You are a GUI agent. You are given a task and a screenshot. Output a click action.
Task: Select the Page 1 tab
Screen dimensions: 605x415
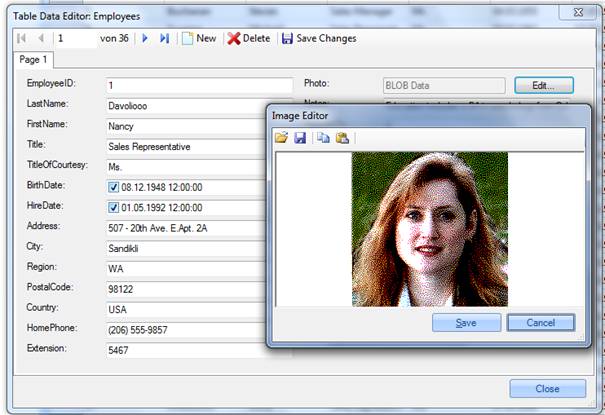point(33,59)
